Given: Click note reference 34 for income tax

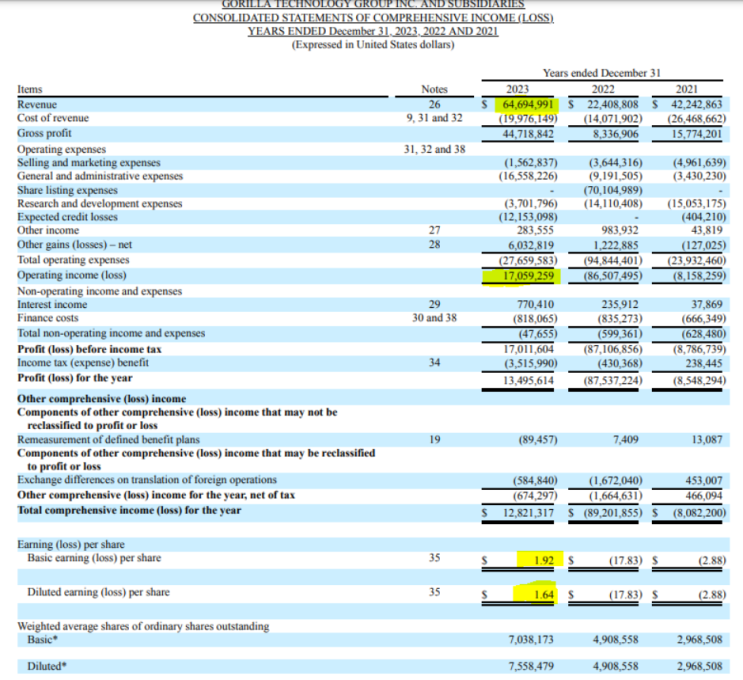Looking at the screenshot, I should (434, 363).
